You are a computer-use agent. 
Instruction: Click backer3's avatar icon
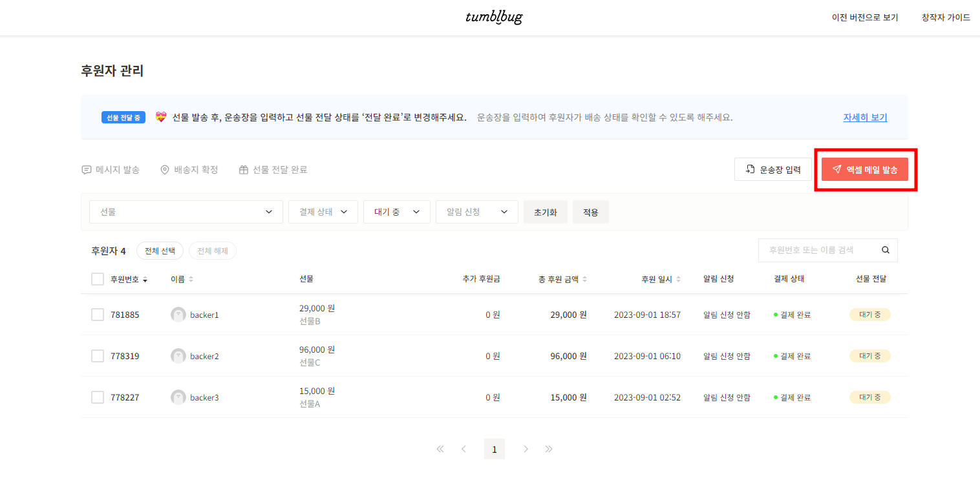tap(178, 397)
